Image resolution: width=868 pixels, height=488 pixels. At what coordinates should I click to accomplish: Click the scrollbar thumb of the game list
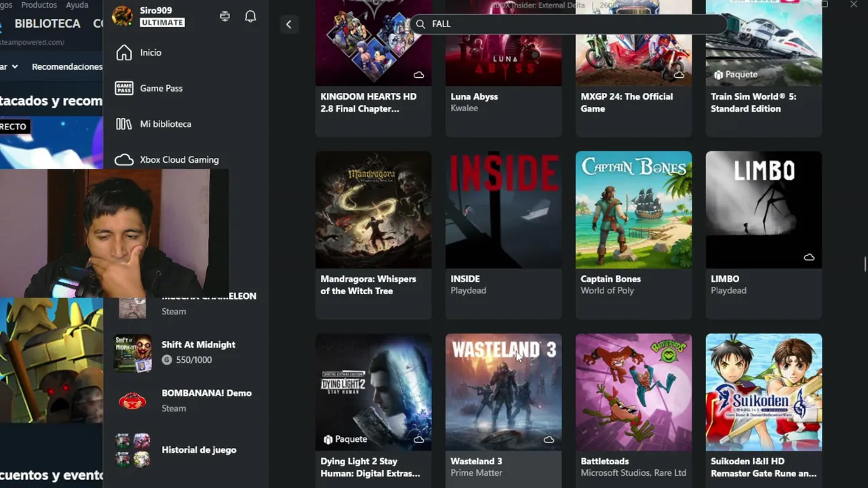pos(865,264)
